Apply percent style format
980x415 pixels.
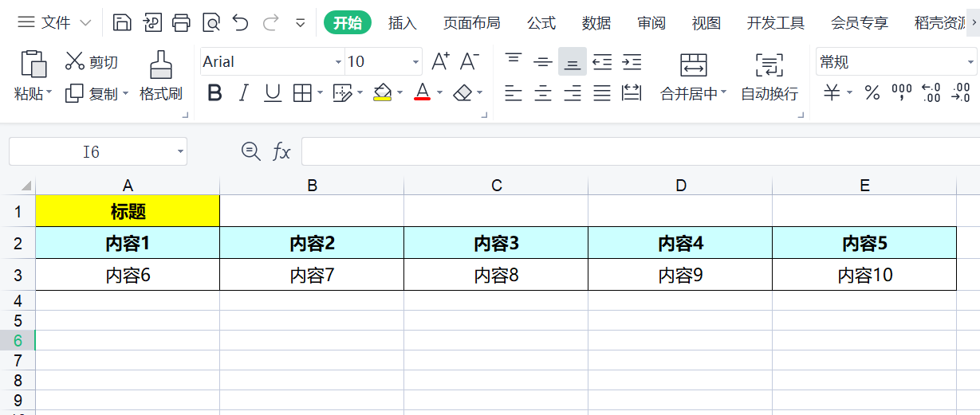pyautogui.click(x=872, y=94)
